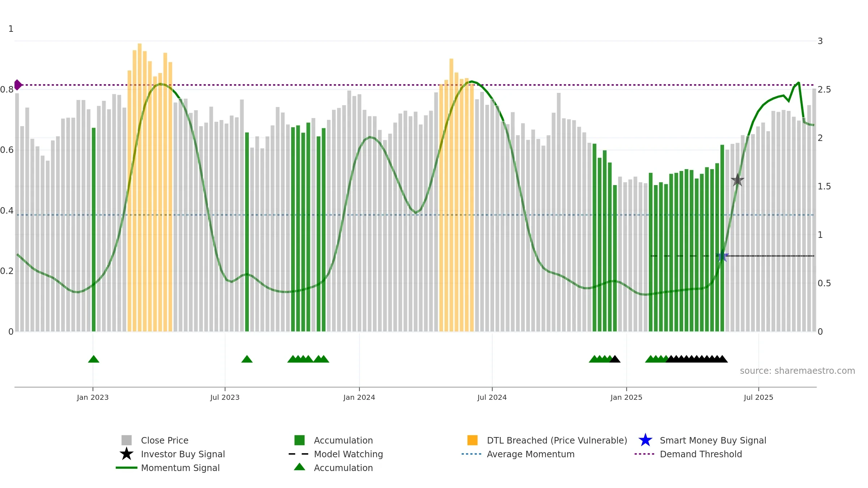Click the blue Smart Money star marker on chart

pyautogui.click(x=722, y=256)
